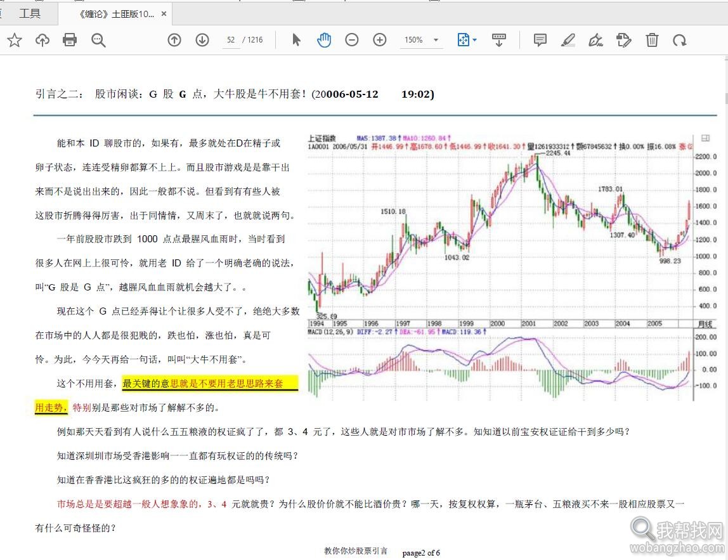728x560 pixels.
Task: Go to next page arrow
Action: pyautogui.click(x=202, y=41)
